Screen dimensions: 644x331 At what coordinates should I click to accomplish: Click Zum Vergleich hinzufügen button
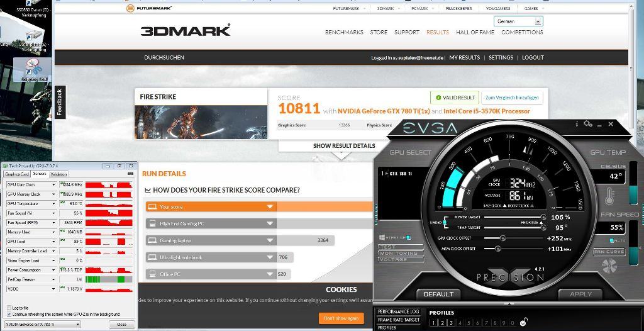[x=512, y=98]
